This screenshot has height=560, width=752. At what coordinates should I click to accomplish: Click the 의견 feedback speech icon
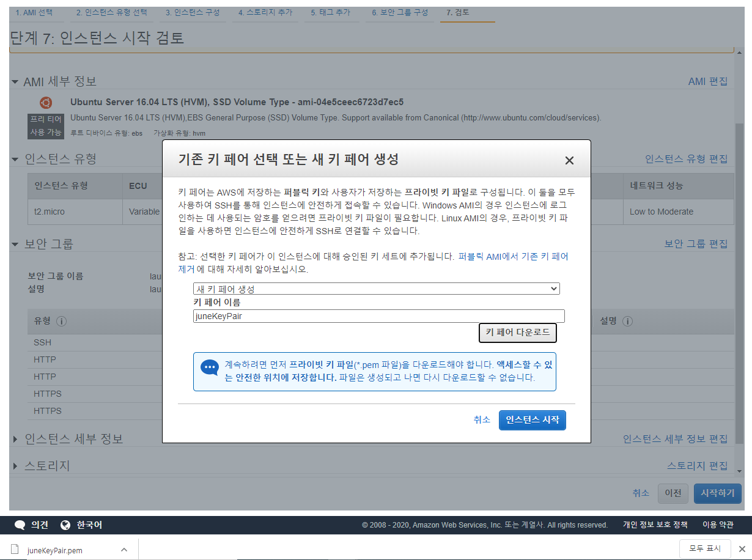[20, 525]
